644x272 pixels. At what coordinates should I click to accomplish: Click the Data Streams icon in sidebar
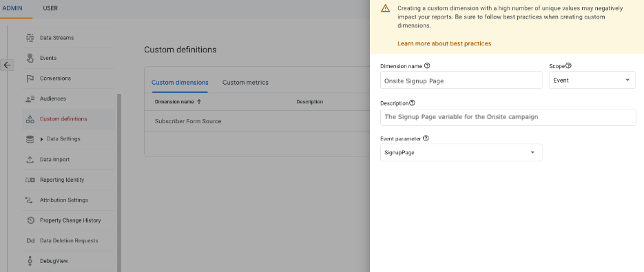click(x=30, y=38)
